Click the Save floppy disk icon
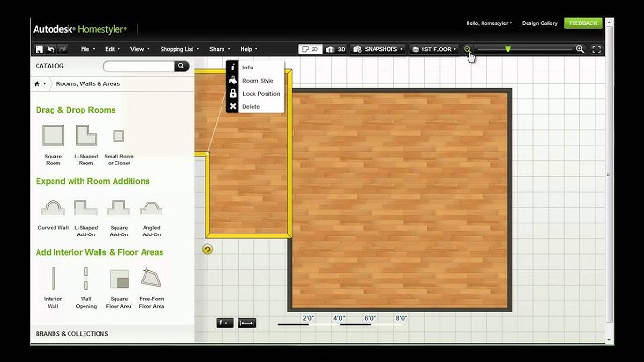The image size is (644, 362). point(39,50)
